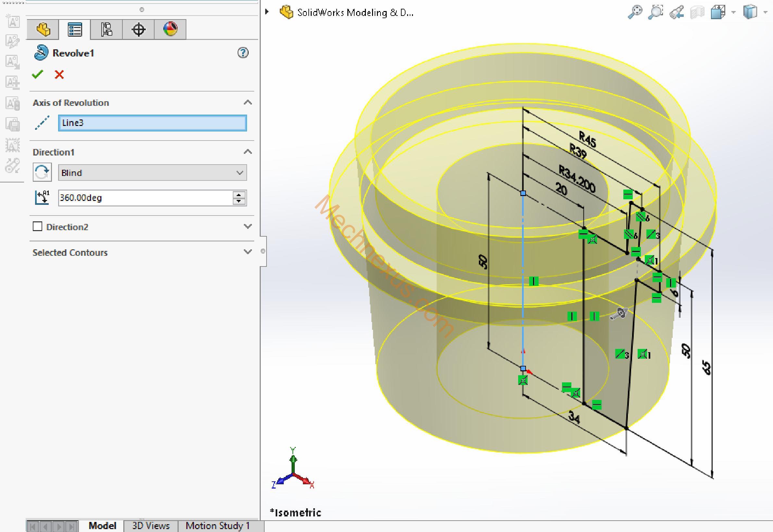Select the Model tab
The image size is (773, 532).
pos(102,526)
